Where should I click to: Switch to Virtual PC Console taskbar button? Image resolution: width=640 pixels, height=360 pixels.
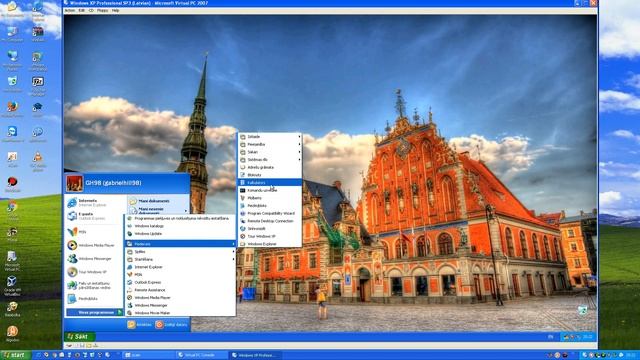coord(202,355)
